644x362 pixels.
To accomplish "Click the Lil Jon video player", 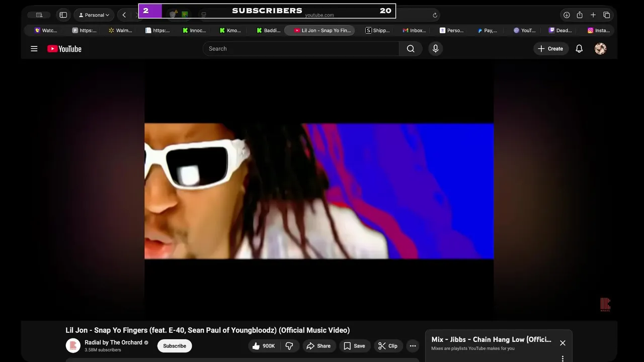I will click(319, 191).
